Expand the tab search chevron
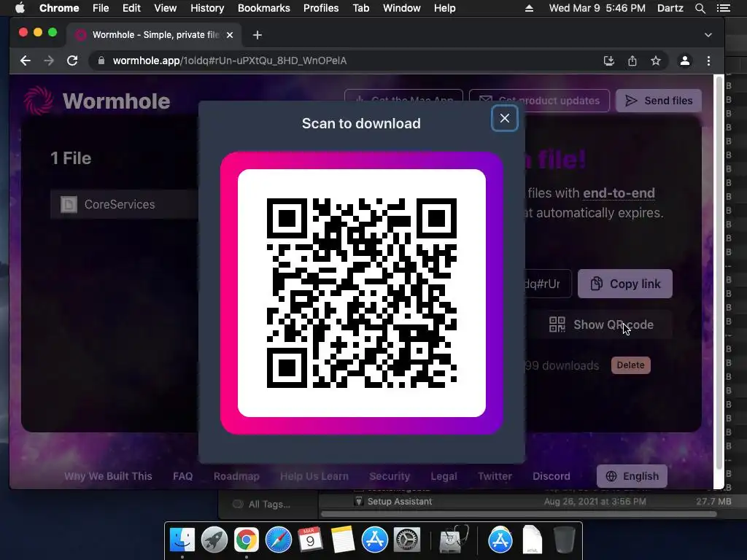The image size is (747, 560). (x=708, y=35)
